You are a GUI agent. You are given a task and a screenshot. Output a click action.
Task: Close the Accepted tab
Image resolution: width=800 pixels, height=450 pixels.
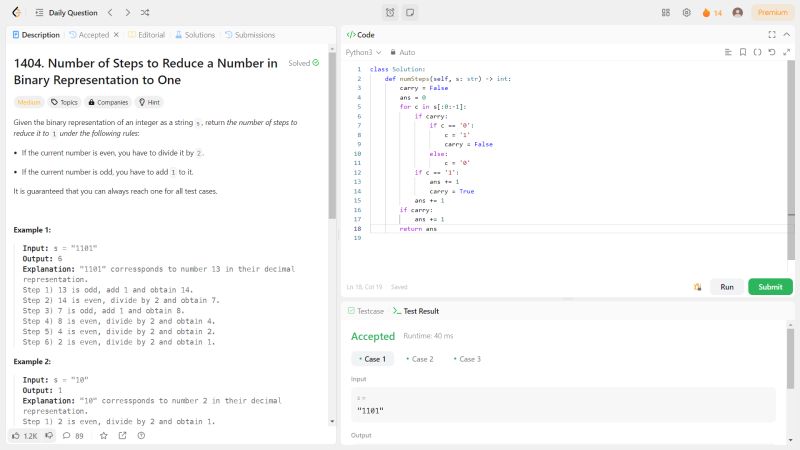click(116, 35)
